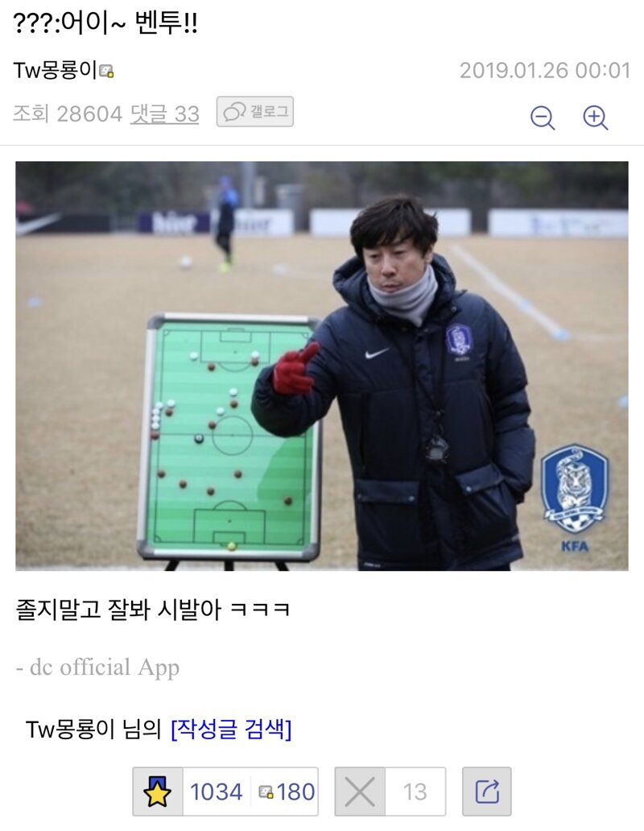Click the zoom in magnifier icon
The width and height of the screenshot is (644, 831).
click(x=595, y=117)
